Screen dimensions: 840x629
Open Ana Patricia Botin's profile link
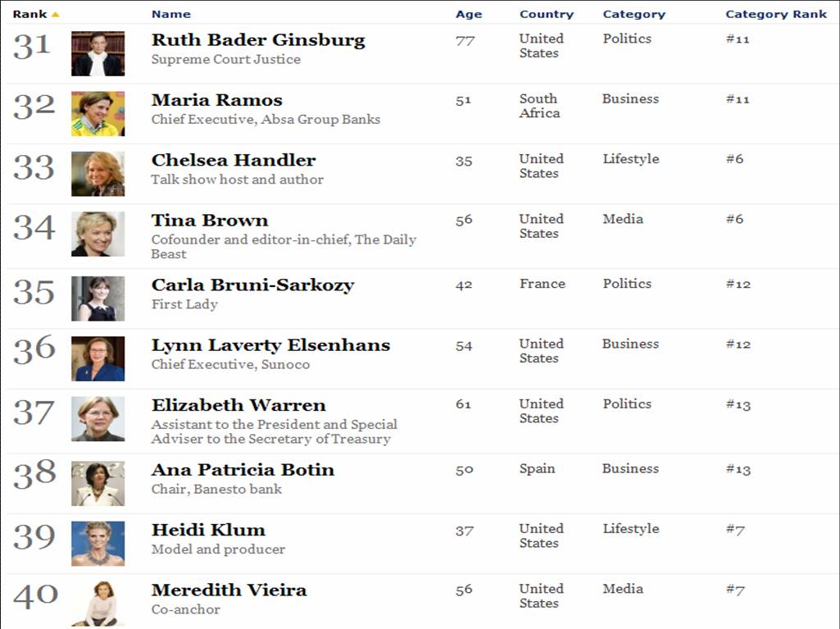(242, 469)
